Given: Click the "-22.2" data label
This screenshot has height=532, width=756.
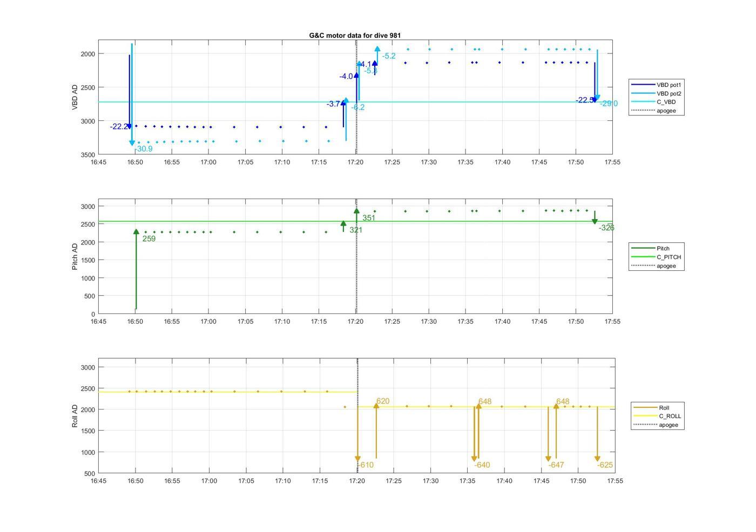Looking at the screenshot, I should [x=118, y=127].
